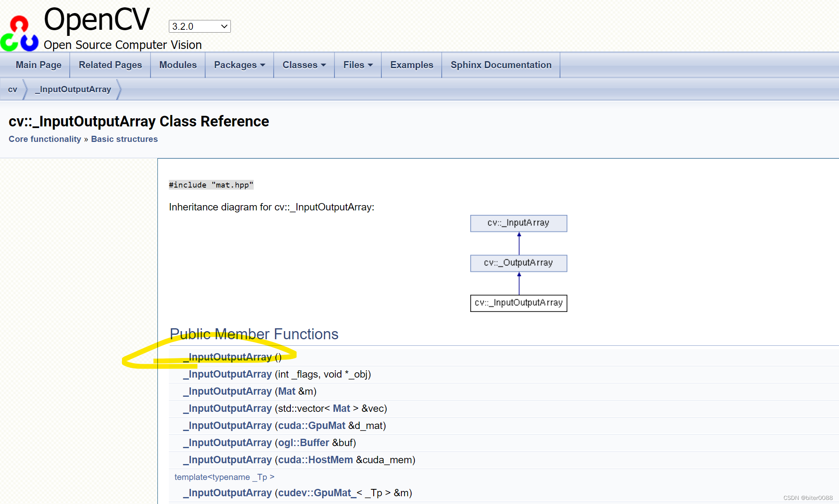Click the Class Reference page title

pos(139,122)
